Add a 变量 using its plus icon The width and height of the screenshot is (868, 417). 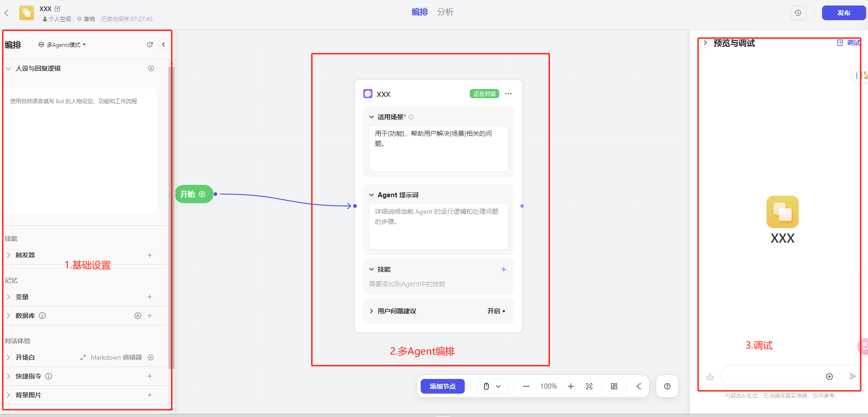[x=150, y=297]
